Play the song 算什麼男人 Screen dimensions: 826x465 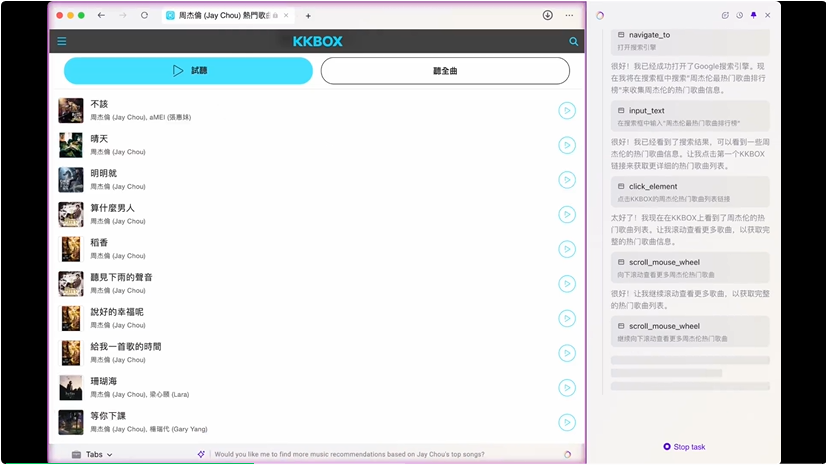(x=567, y=214)
